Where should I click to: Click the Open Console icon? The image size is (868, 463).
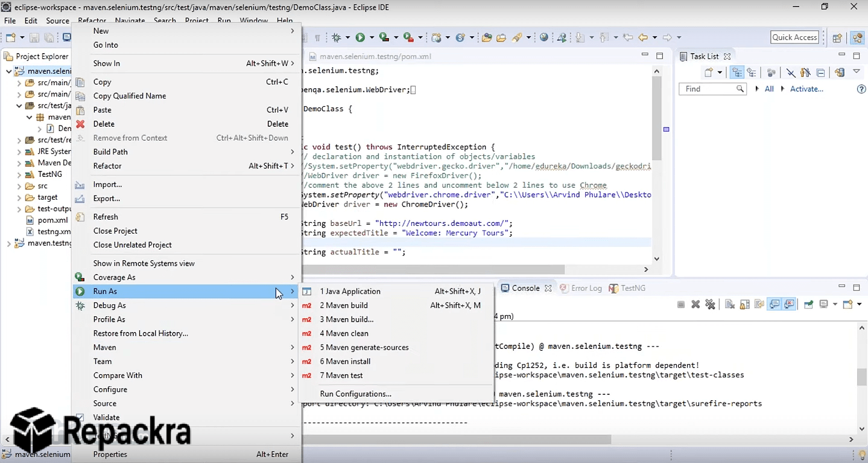point(847,304)
